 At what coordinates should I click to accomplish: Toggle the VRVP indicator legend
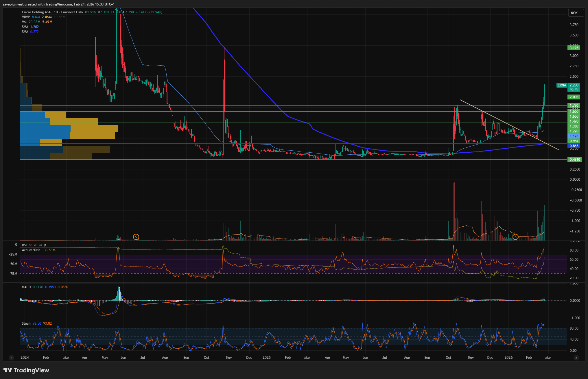[x=26, y=17]
